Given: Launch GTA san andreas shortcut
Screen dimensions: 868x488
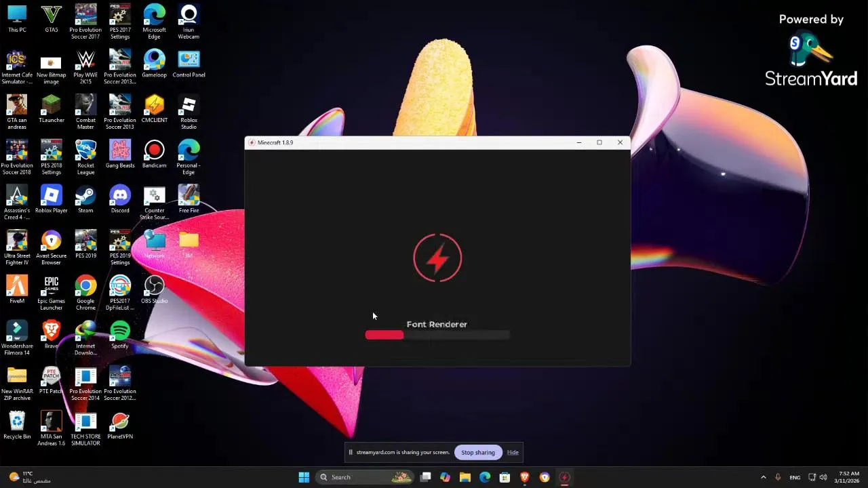Looking at the screenshot, I should click(x=17, y=113).
